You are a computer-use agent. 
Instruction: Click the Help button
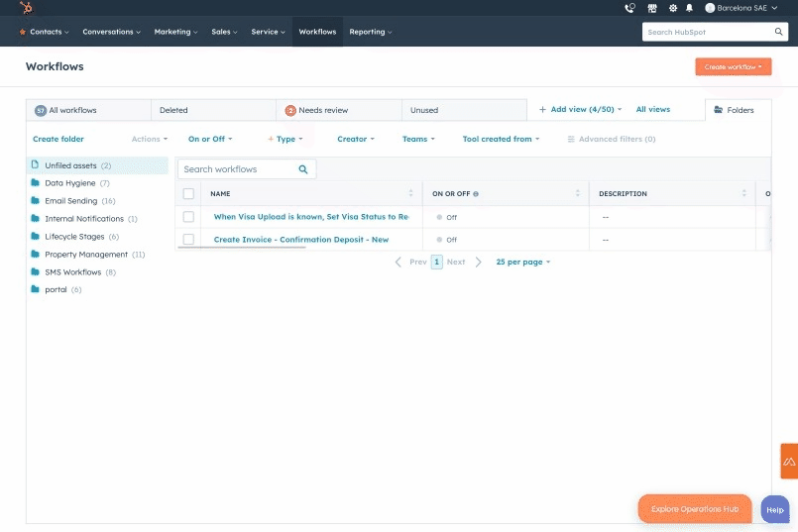775,509
